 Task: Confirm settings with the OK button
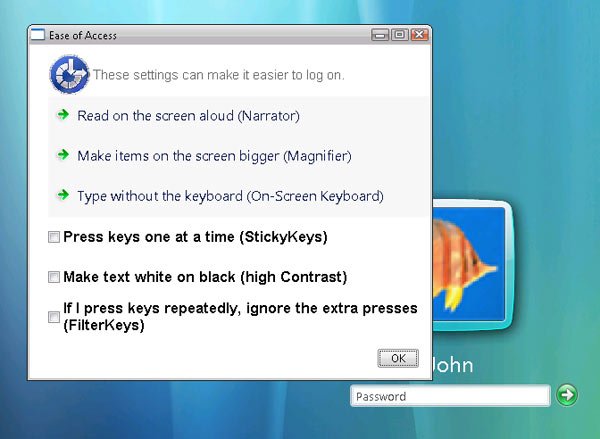click(x=398, y=359)
